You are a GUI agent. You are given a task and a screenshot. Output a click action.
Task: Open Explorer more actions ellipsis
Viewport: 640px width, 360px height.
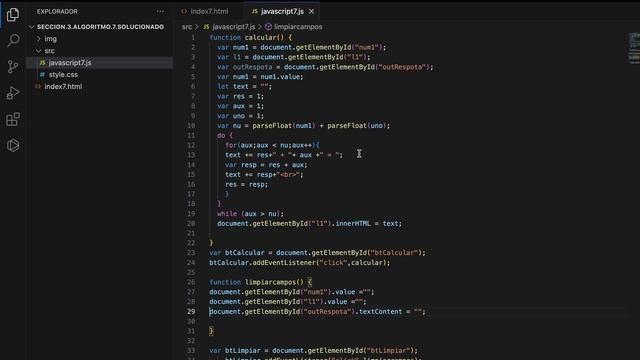click(160, 11)
